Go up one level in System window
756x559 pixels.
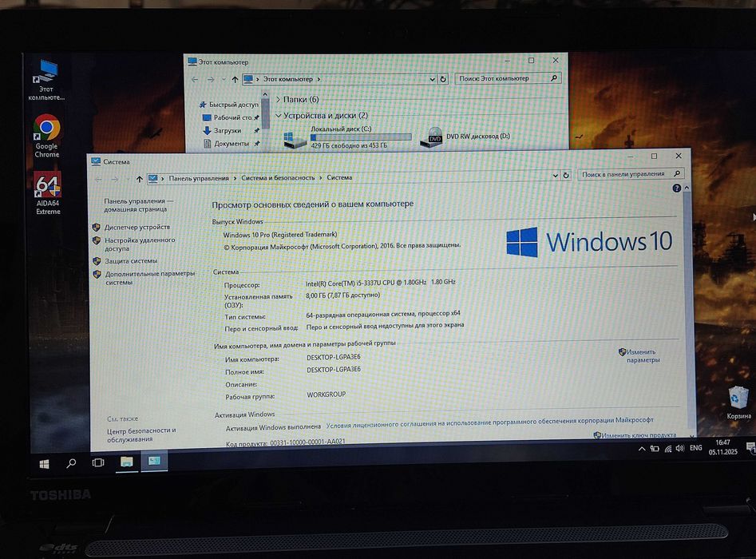point(140,179)
